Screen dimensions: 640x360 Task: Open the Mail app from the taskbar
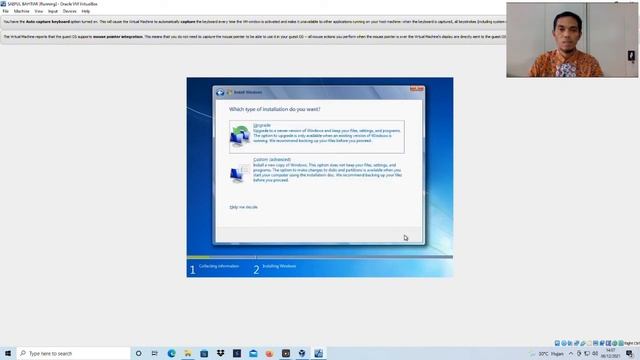(x=253, y=353)
